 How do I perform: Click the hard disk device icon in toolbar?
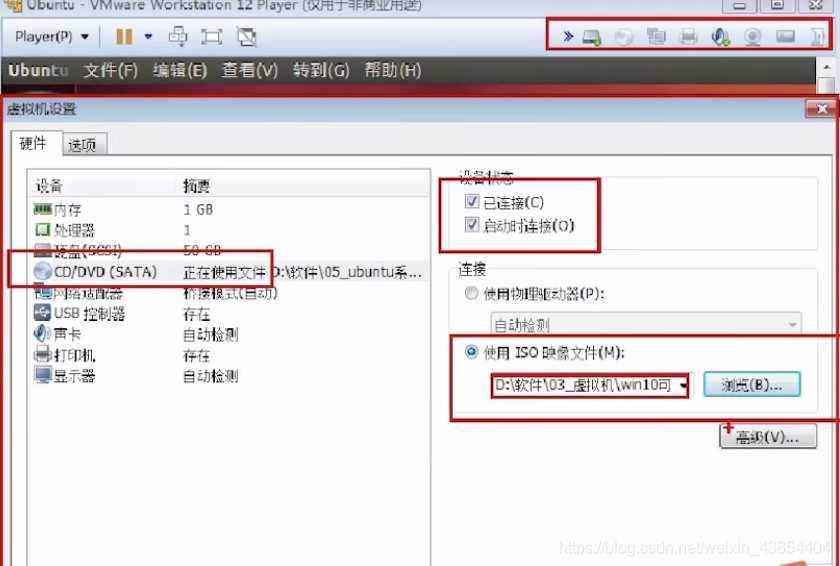point(591,37)
